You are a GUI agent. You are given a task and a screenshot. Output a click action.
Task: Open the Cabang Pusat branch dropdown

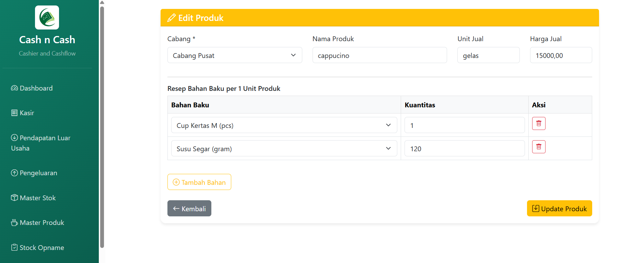click(x=235, y=55)
